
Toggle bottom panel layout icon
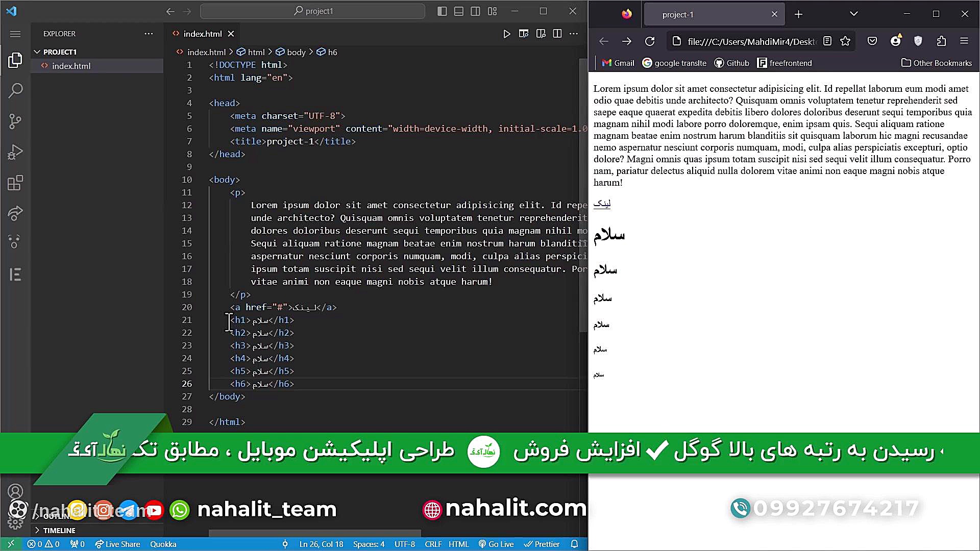(459, 11)
